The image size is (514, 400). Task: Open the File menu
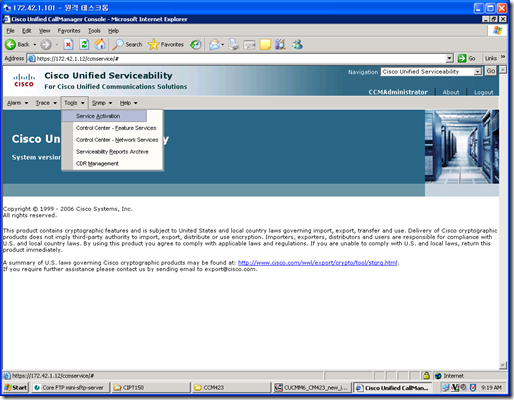click(11, 31)
